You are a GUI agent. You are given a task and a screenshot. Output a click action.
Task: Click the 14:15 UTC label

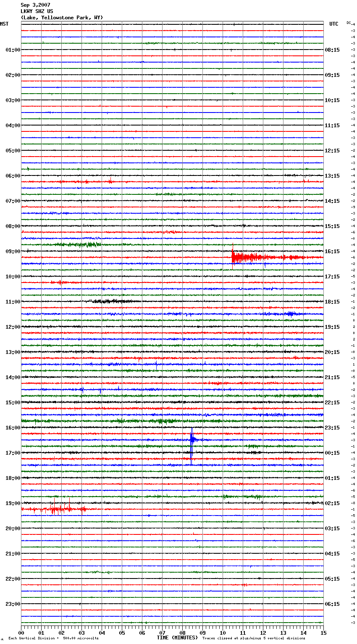(x=332, y=201)
